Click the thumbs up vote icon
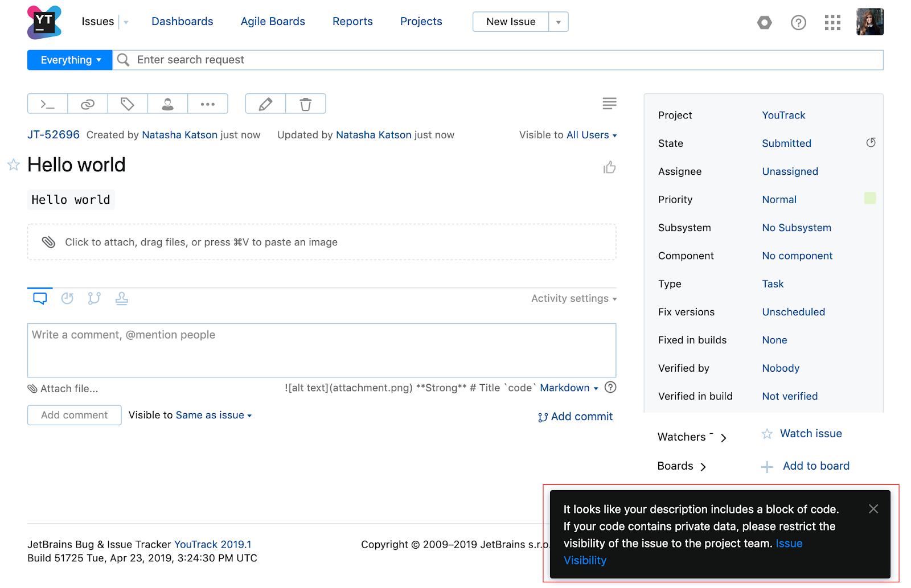Image resolution: width=911 pixels, height=588 pixels. 609,167
